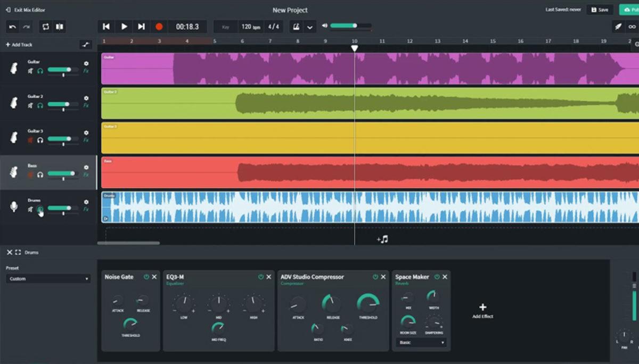Open the Drums track settings gear
The height and width of the screenshot is (364, 639).
pyautogui.click(x=85, y=201)
